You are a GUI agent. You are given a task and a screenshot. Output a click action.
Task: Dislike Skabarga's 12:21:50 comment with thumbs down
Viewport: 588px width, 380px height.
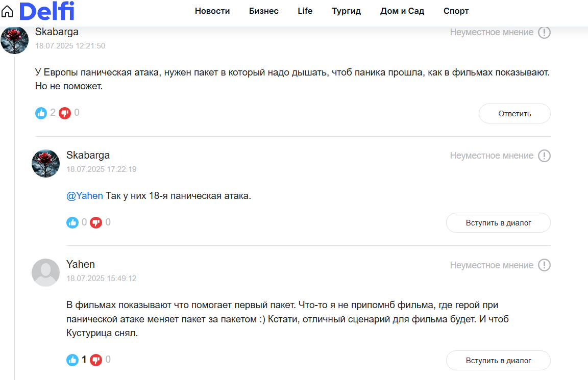[65, 113]
